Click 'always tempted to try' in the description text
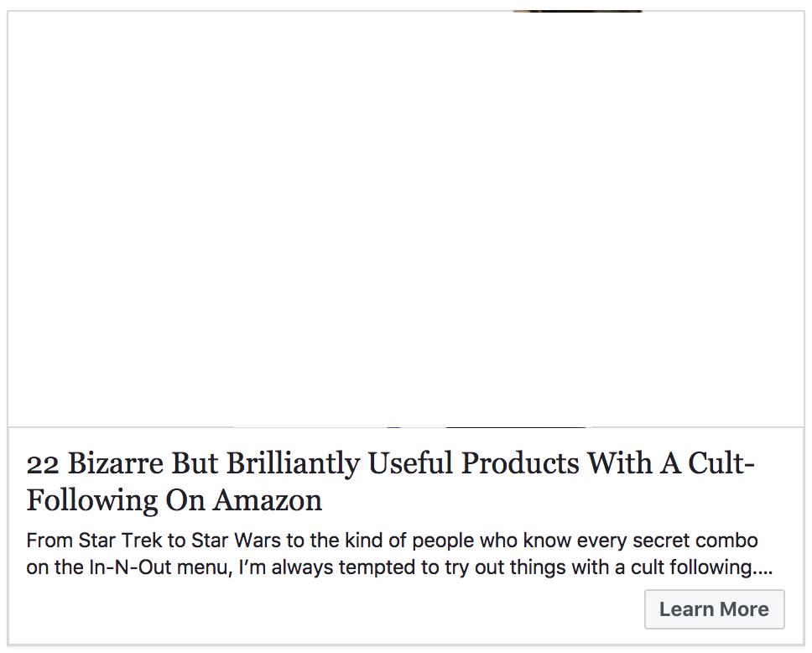Viewport: 812px width, 653px height. (366, 567)
